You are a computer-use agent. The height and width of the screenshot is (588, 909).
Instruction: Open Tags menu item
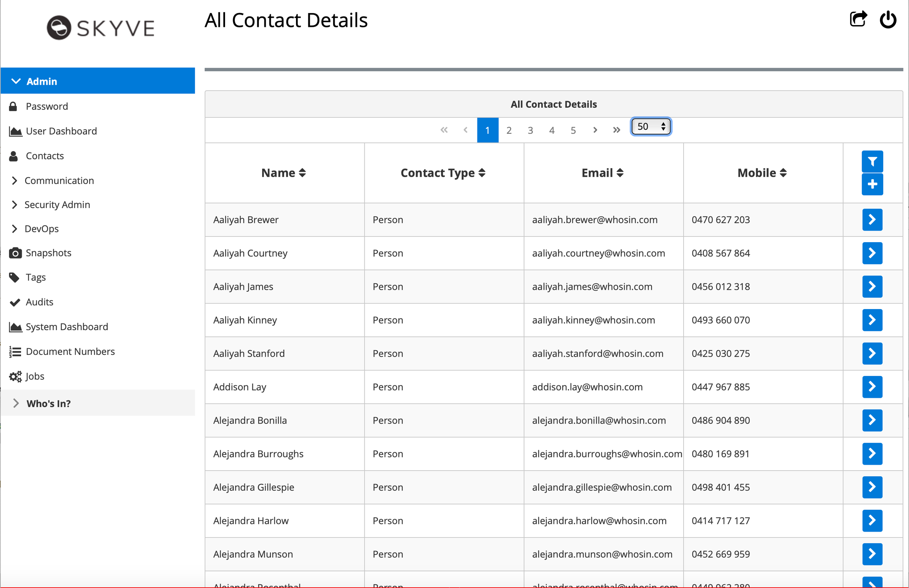(36, 277)
